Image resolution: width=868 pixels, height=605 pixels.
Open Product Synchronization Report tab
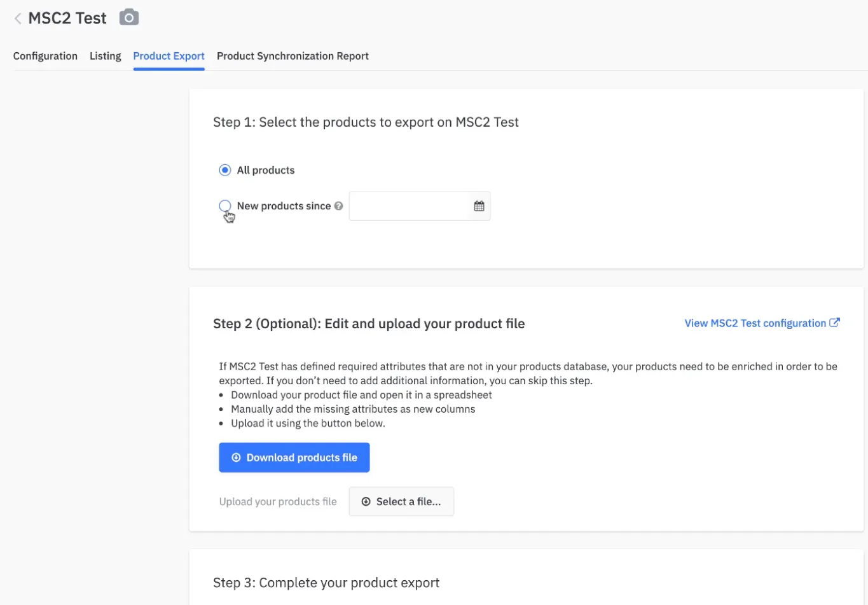[293, 56]
